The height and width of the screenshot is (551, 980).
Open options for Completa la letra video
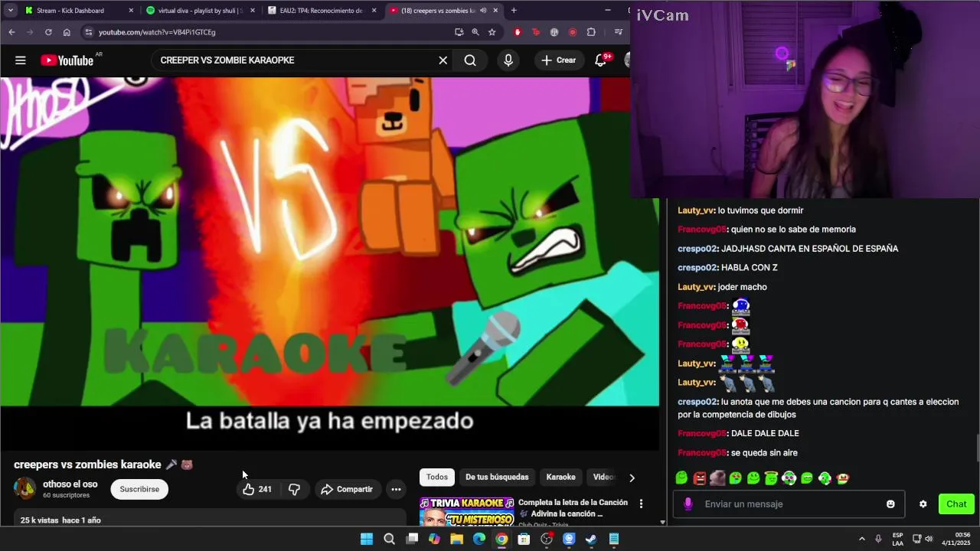(x=641, y=504)
